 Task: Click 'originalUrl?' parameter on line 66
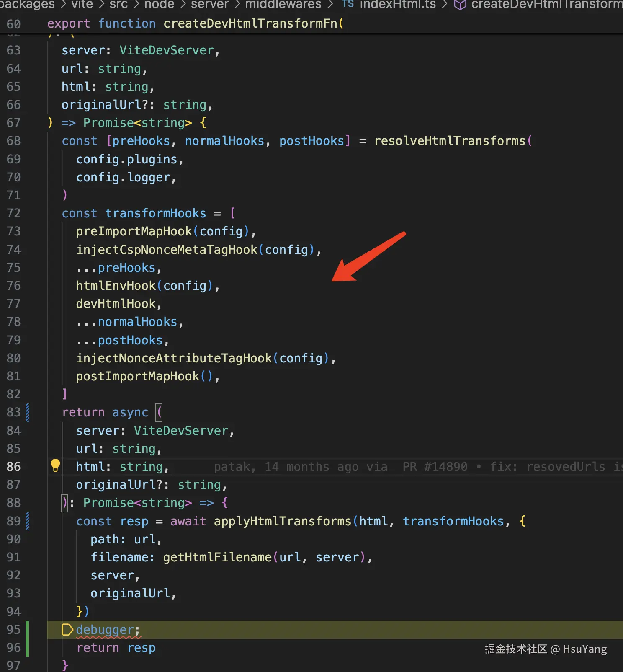(105, 105)
